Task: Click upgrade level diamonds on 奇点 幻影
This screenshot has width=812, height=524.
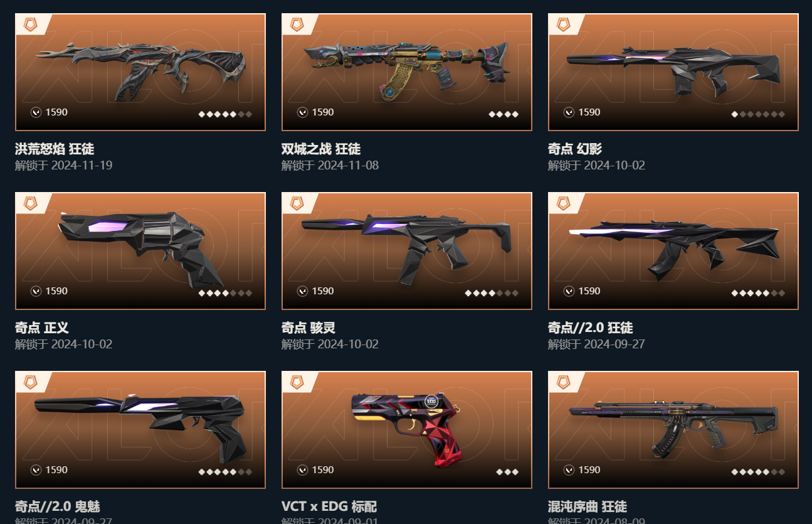Action: [758, 114]
